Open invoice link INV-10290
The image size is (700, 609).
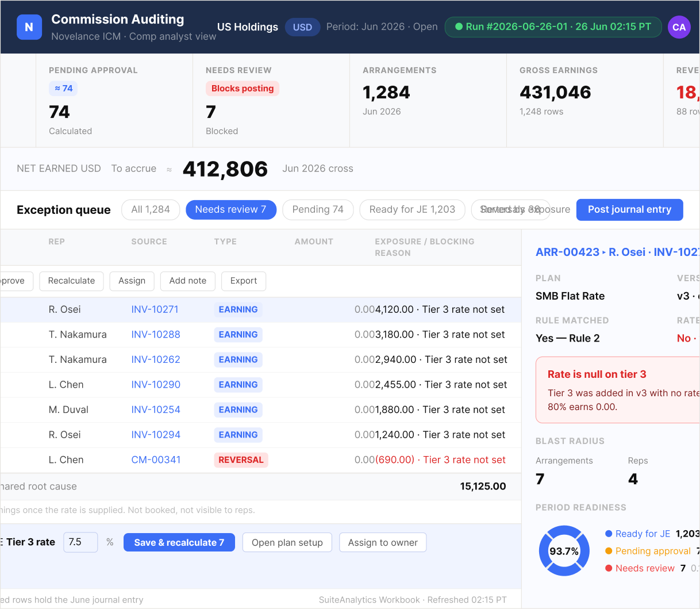156,385
